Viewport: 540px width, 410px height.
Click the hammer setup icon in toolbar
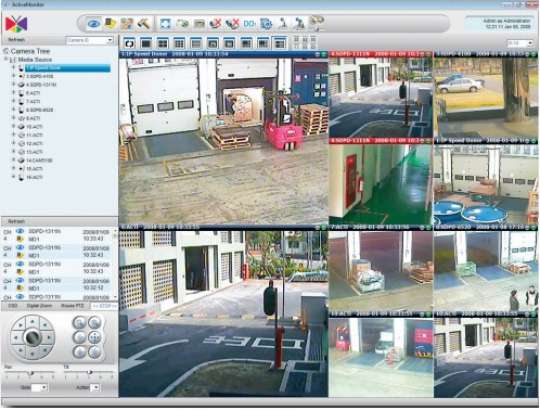point(144,23)
